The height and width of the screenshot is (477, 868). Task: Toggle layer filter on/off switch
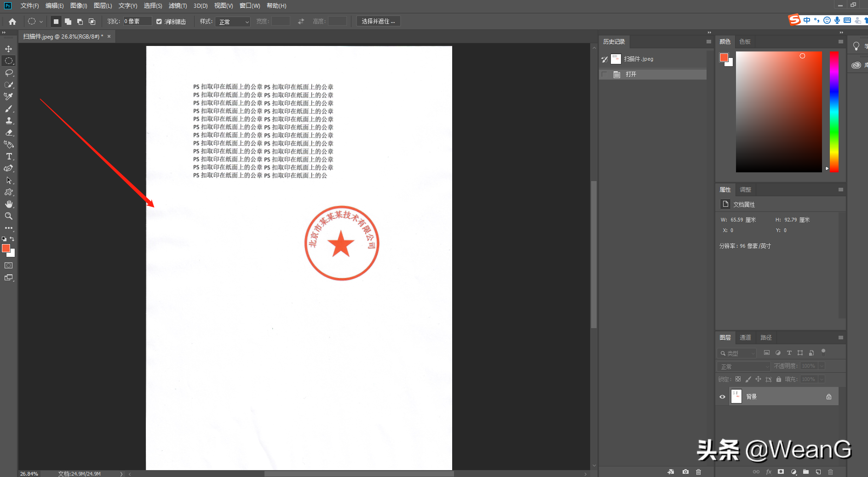click(823, 352)
